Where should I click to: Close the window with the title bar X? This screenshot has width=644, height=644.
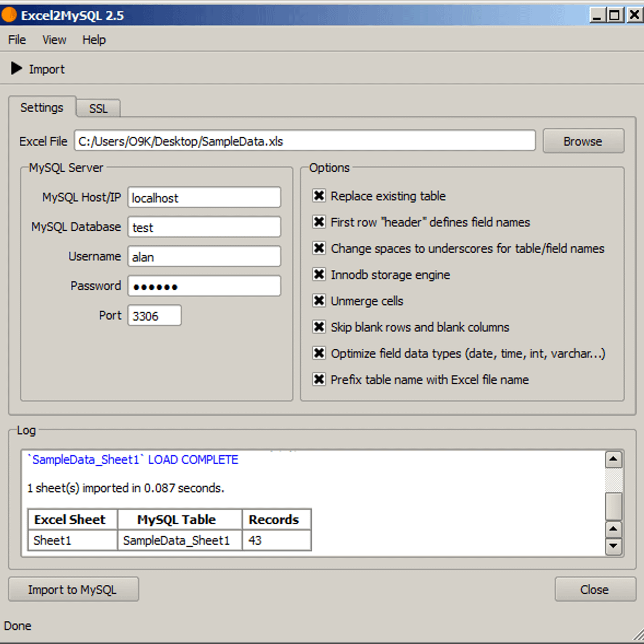click(x=634, y=15)
